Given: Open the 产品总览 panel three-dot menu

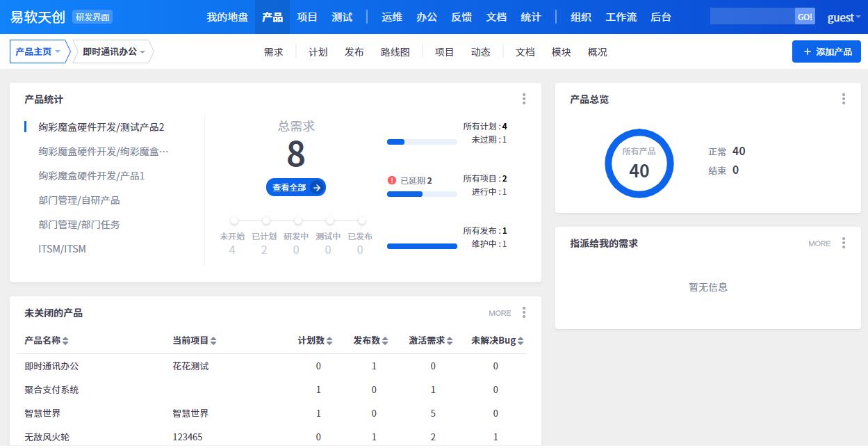Looking at the screenshot, I should click(843, 99).
